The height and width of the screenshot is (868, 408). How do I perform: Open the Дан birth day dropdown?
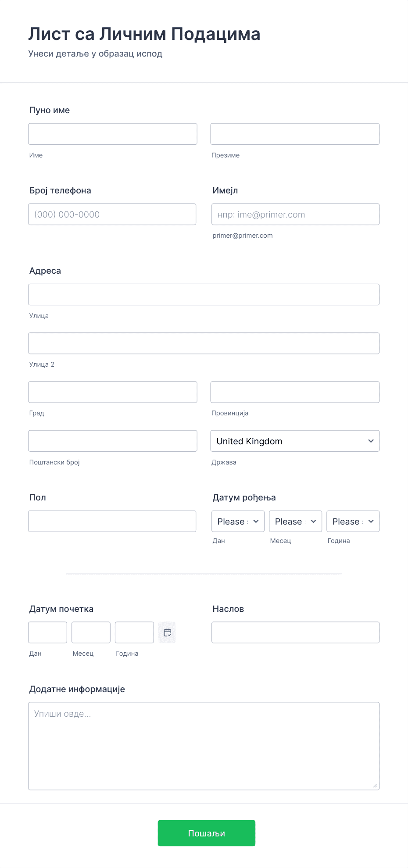238,521
